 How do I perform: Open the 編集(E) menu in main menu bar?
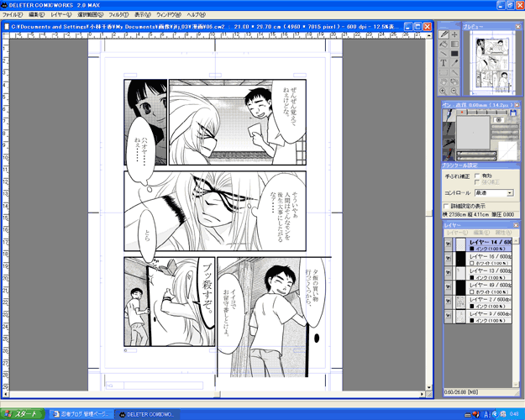(36, 15)
